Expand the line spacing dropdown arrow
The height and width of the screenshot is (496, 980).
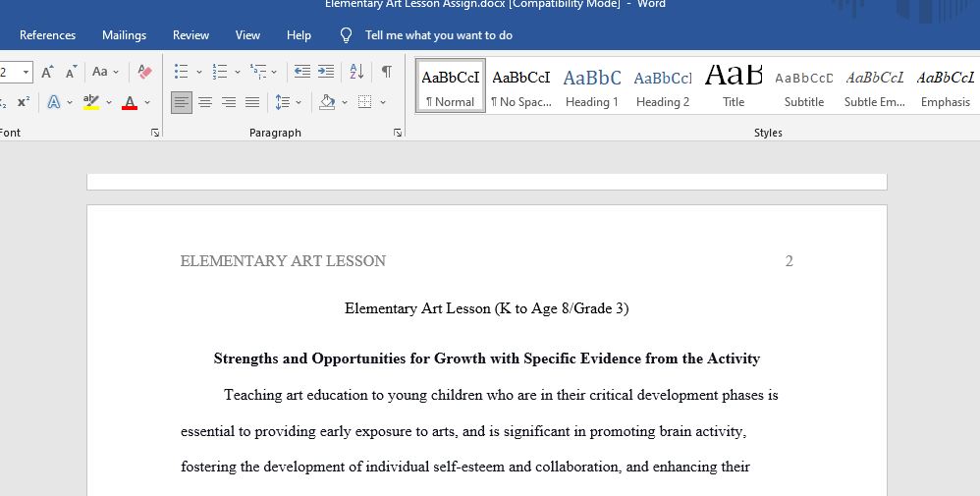pos(299,102)
